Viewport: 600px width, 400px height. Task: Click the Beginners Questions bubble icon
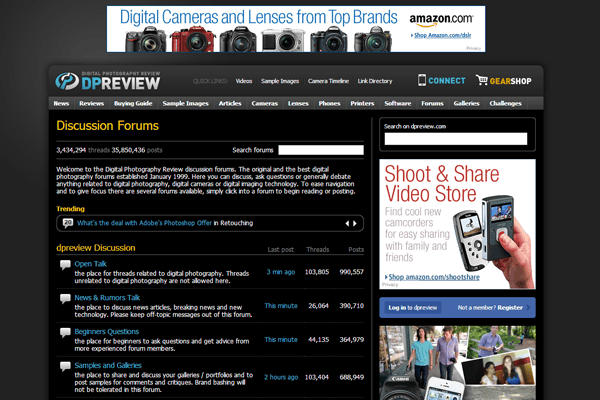click(65, 332)
